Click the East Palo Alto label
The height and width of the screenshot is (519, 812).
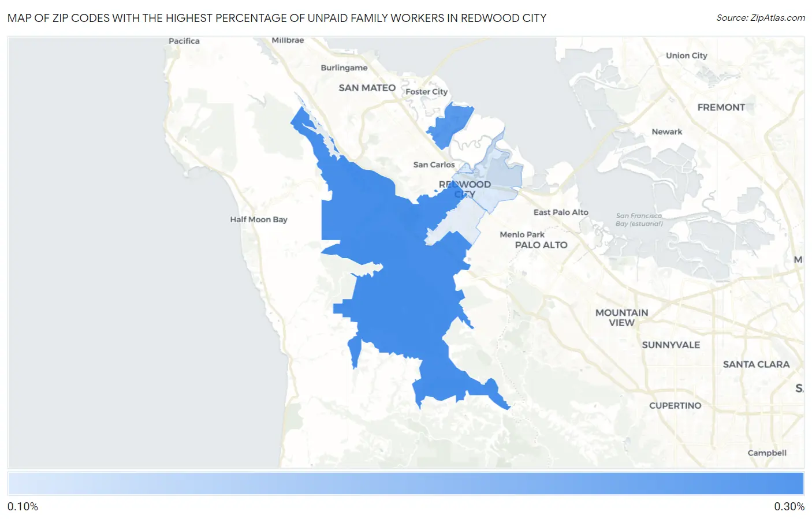(x=561, y=212)
